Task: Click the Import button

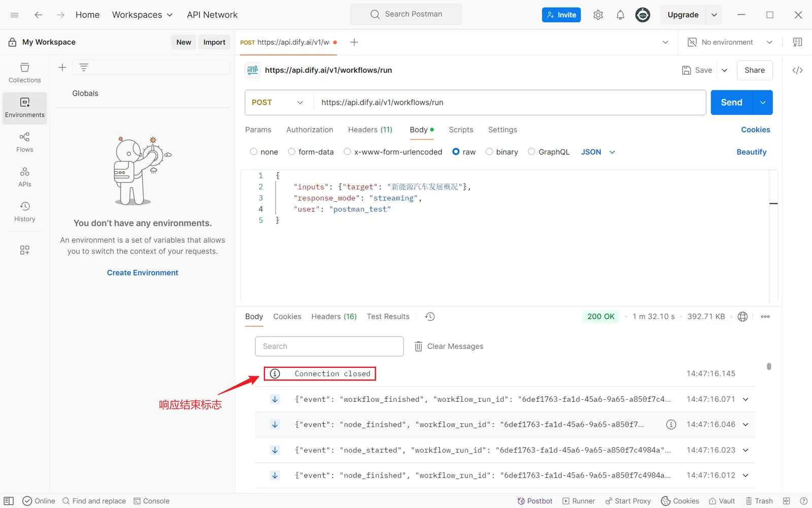Action: 214,42
